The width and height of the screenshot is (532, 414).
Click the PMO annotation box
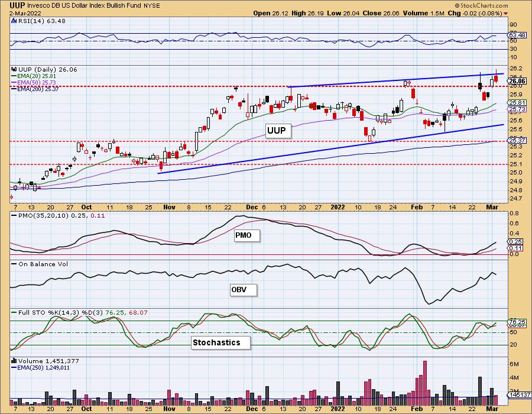coord(247,235)
